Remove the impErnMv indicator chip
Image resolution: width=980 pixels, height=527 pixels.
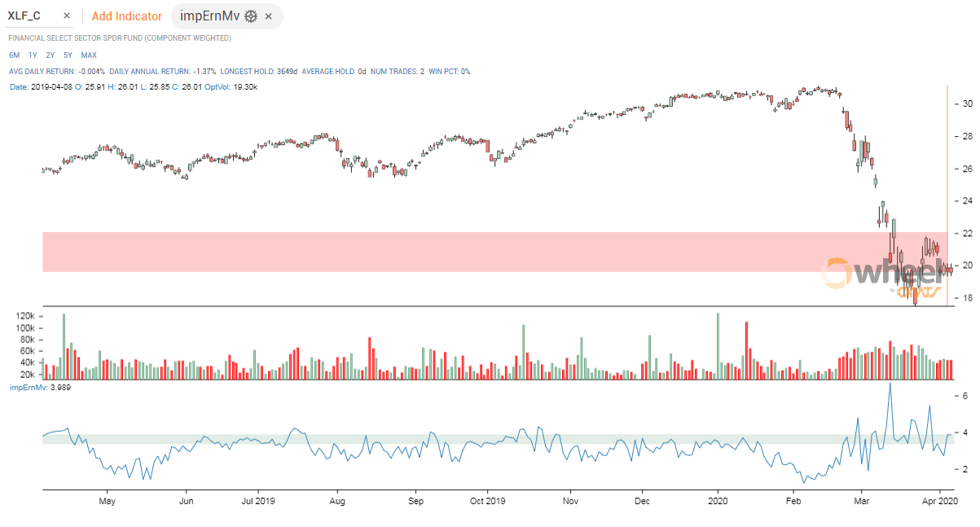tap(268, 16)
